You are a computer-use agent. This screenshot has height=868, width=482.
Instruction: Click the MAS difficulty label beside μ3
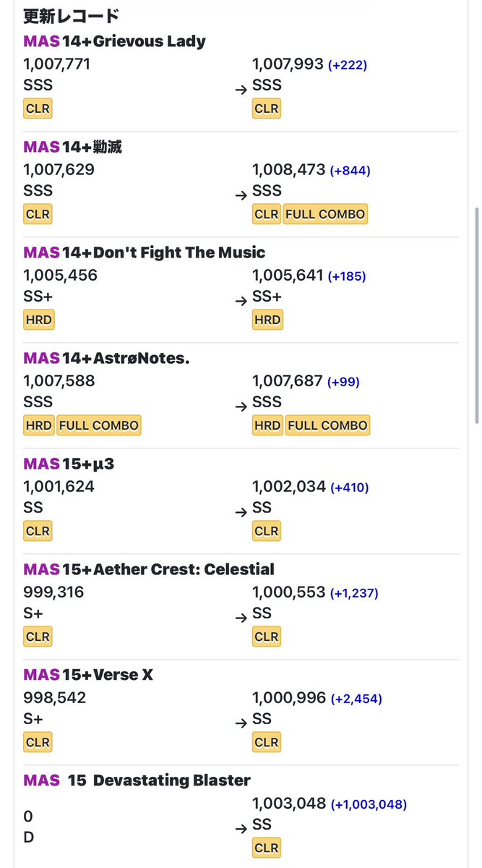tap(41, 464)
